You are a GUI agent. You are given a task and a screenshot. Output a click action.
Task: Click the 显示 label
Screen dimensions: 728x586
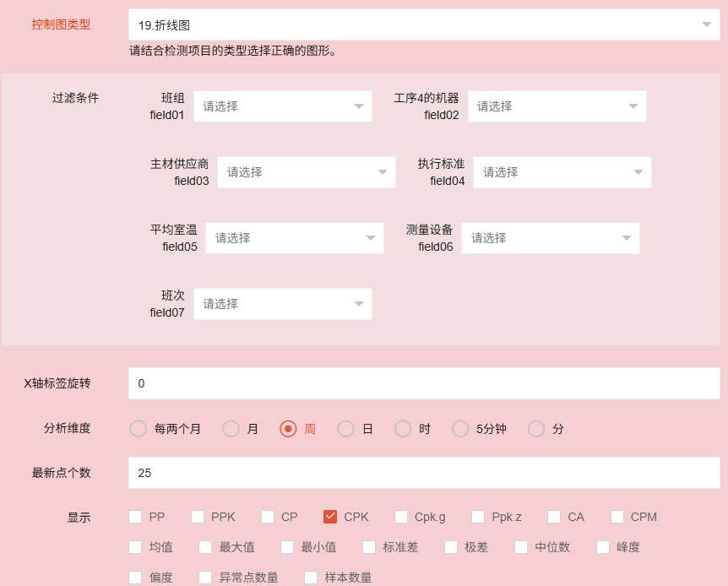[x=79, y=518]
